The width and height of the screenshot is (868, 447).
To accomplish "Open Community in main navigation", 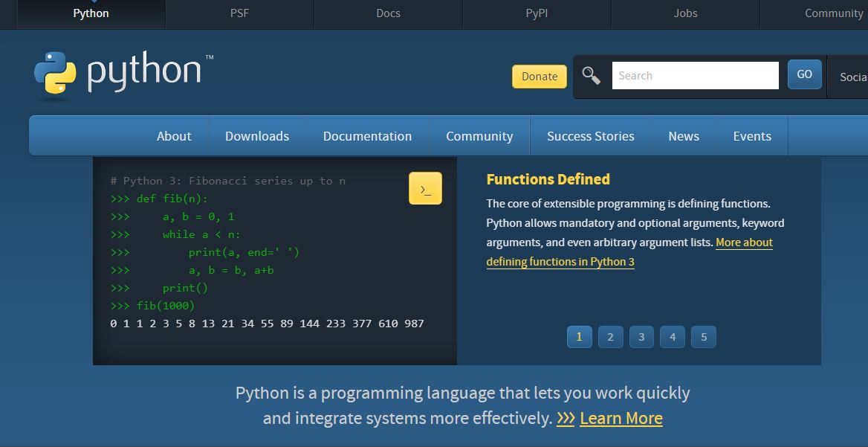I will 479,135.
